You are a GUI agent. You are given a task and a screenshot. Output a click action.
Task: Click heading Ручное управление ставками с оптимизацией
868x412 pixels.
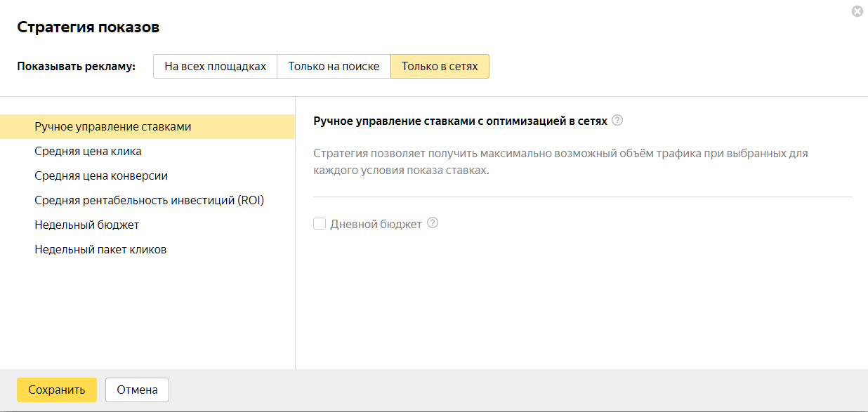(x=460, y=121)
